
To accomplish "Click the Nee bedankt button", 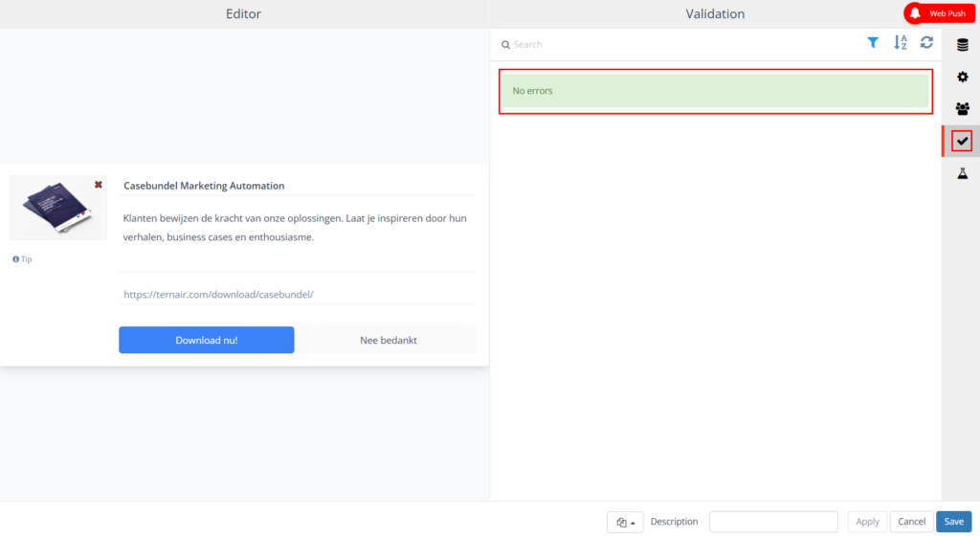I will coord(388,340).
